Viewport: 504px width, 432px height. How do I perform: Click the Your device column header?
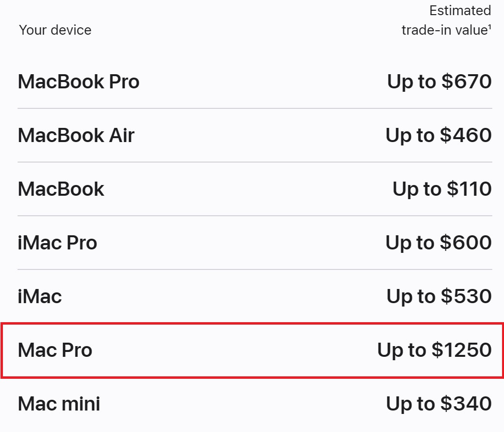point(55,30)
